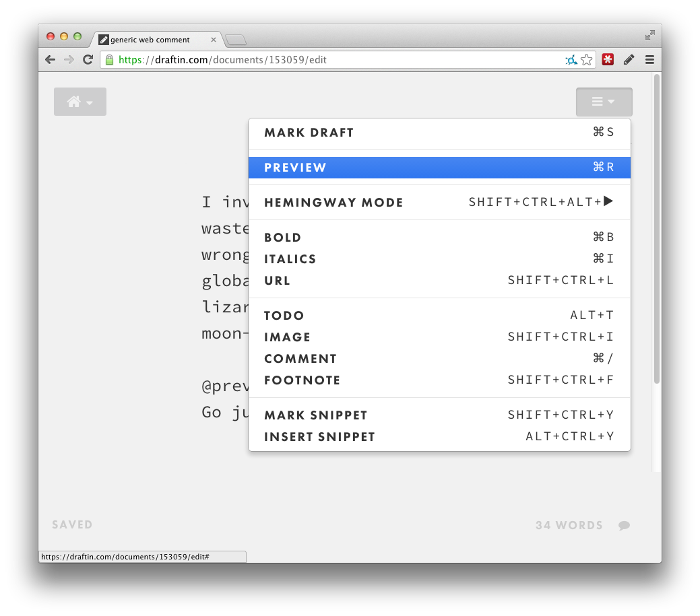Insert Image from the menu
This screenshot has width=700, height=616.
pyautogui.click(x=439, y=337)
